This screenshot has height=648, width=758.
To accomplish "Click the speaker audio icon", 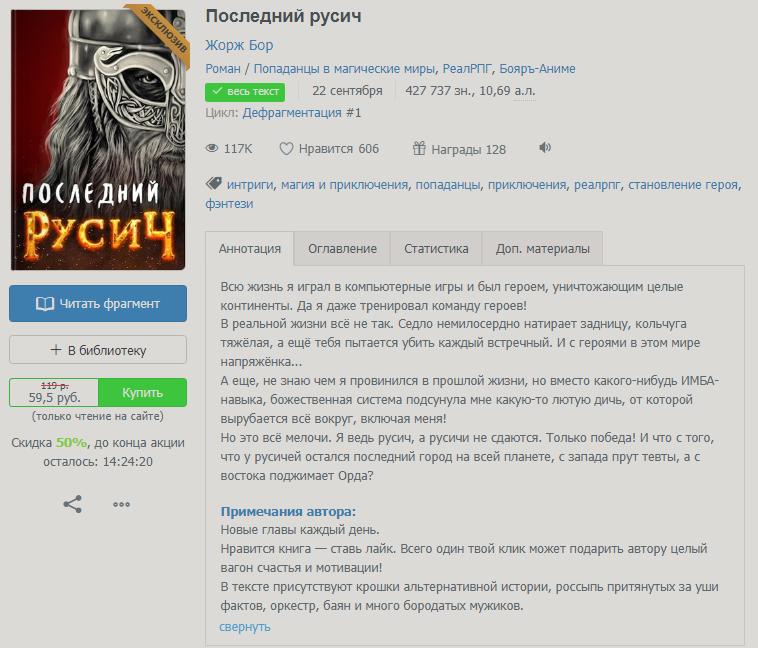I will [x=545, y=147].
